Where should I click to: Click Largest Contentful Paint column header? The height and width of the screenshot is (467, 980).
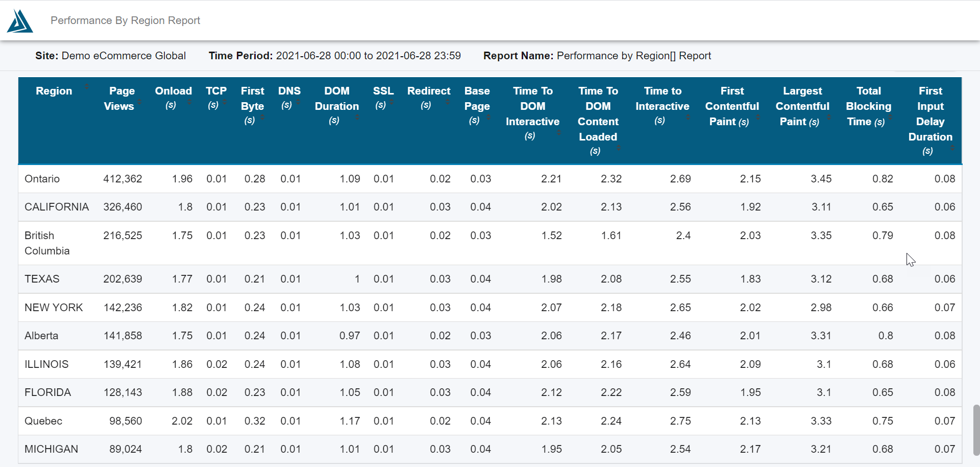click(x=802, y=106)
